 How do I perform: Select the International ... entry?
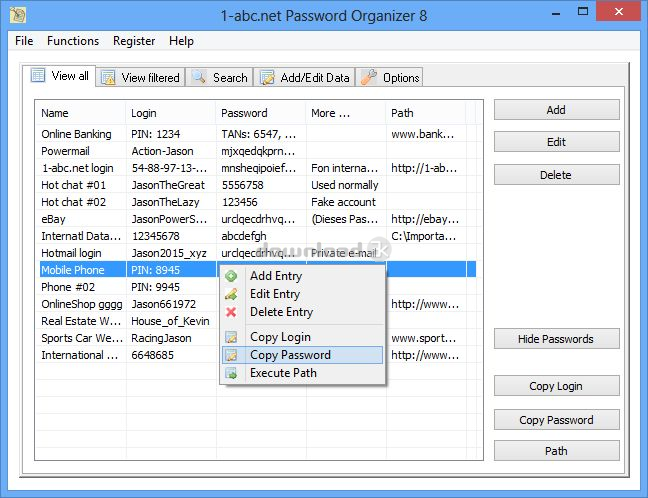[x=258, y=355]
